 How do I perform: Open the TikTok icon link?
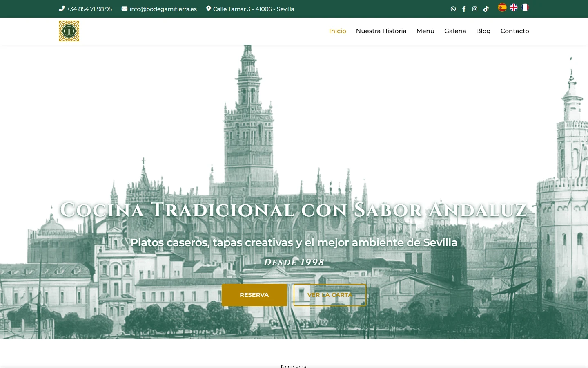pyautogui.click(x=486, y=9)
